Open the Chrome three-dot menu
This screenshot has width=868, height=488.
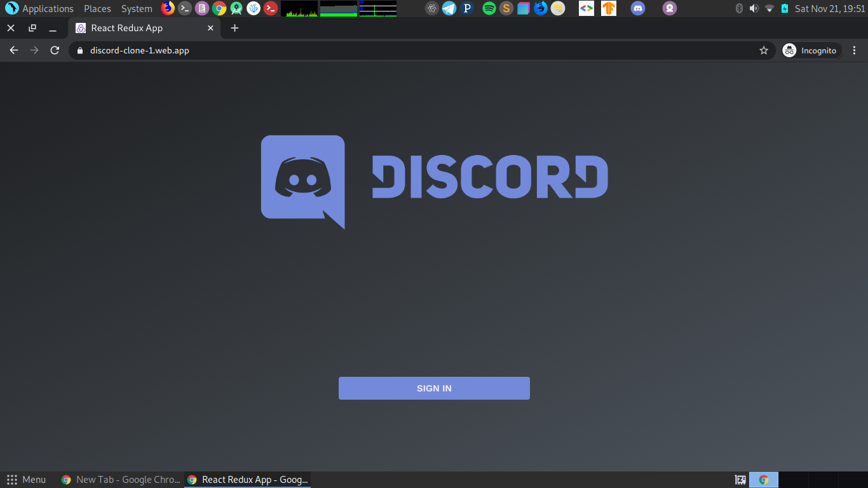[854, 50]
